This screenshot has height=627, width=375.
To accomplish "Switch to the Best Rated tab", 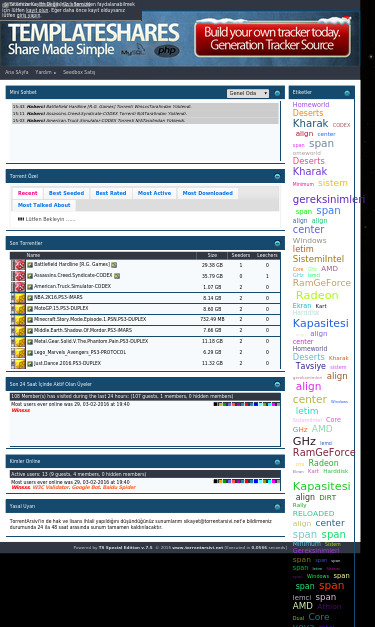I will pos(111,193).
